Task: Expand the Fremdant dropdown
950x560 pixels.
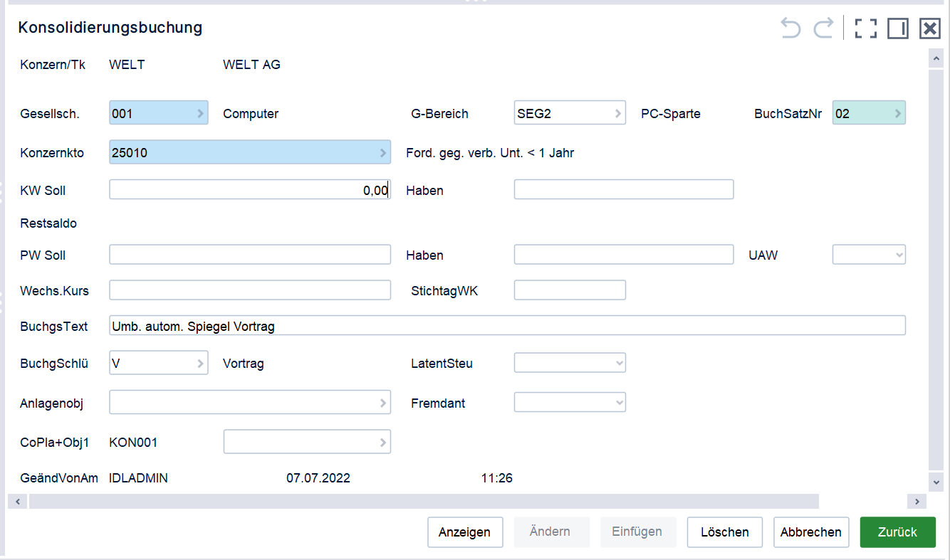Action: (x=570, y=403)
